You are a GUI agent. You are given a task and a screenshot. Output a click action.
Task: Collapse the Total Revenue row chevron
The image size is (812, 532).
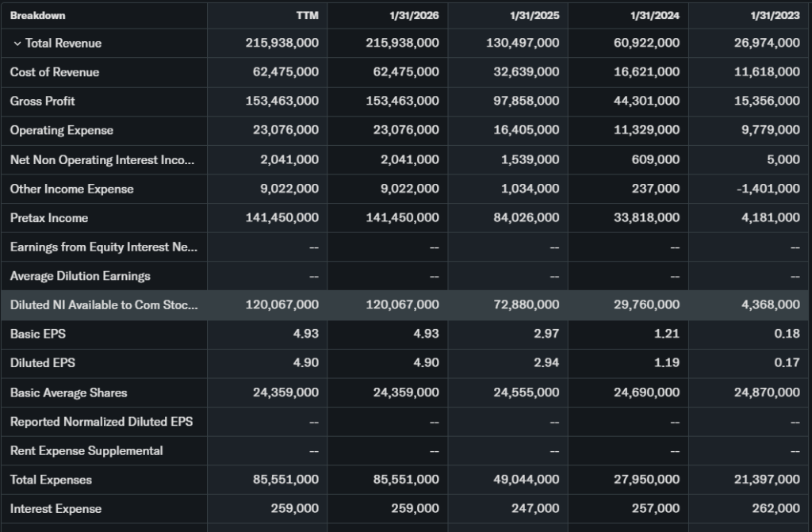tap(17, 44)
